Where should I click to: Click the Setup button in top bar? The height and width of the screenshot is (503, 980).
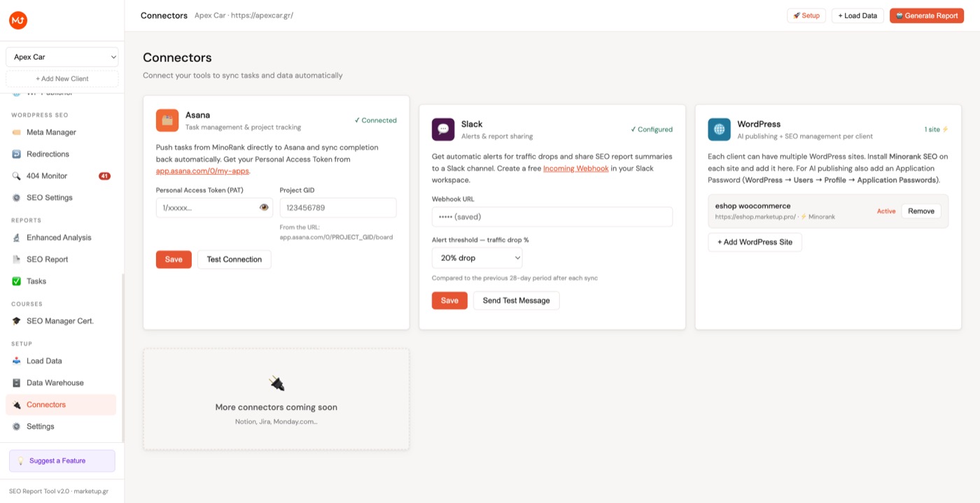806,15
